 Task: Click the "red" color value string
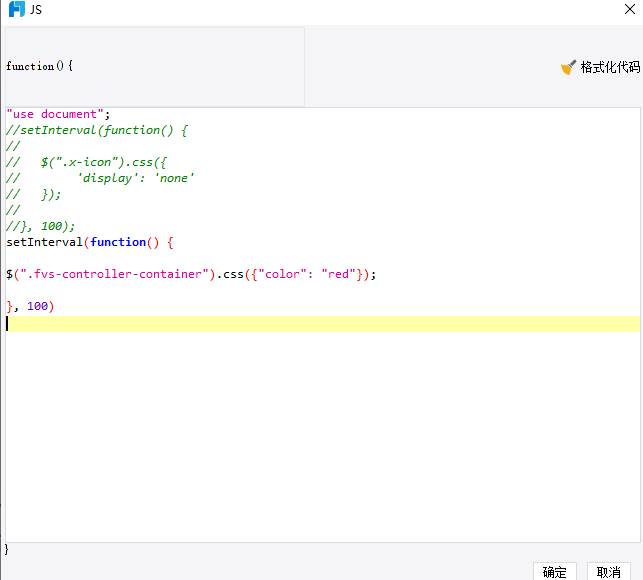pos(338,274)
